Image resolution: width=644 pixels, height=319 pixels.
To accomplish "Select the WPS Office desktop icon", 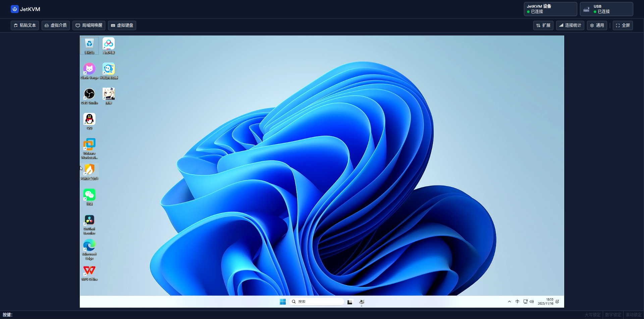I will coord(89,272).
